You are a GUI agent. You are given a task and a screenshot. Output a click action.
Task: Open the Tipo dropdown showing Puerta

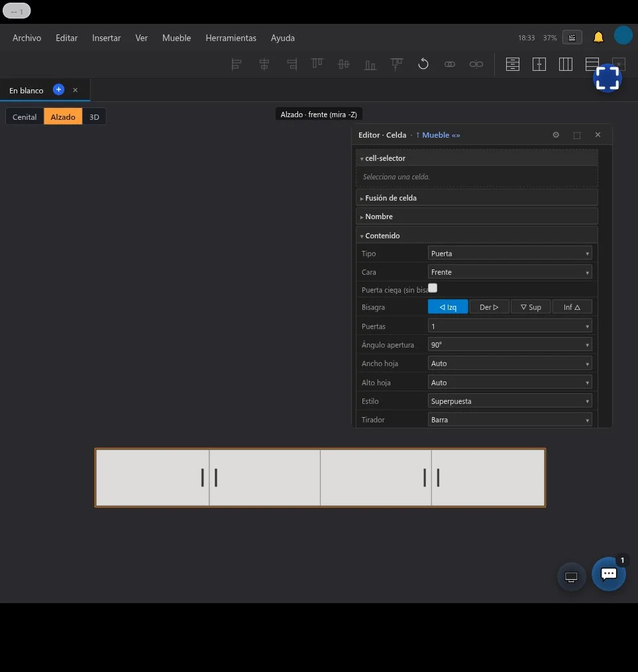(x=509, y=254)
